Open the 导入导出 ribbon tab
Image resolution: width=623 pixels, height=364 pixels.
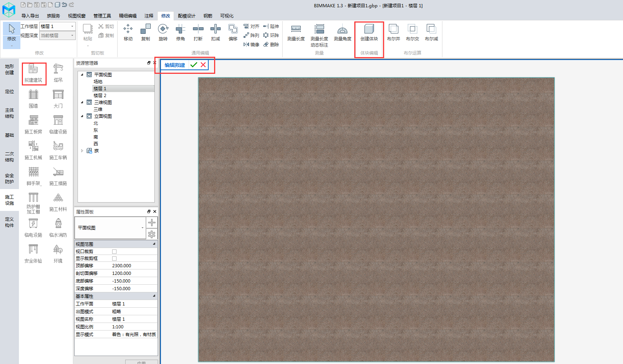30,16
